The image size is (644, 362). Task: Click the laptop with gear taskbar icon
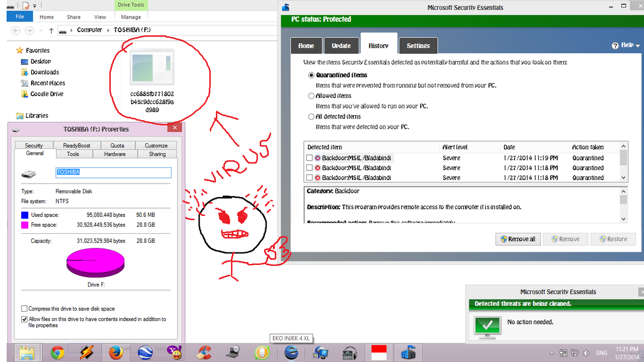(x=233, y=353)
